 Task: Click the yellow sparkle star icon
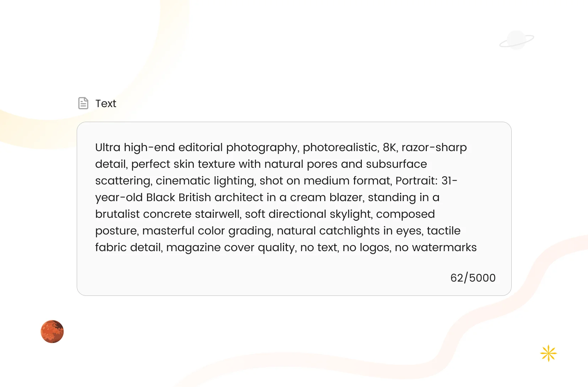(x=549, y=353)
